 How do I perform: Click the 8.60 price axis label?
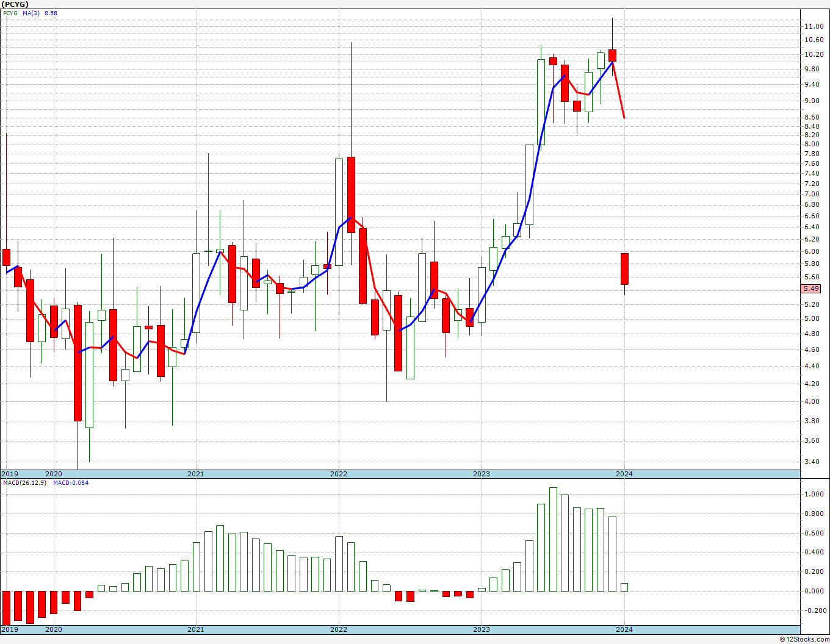pos(814,117)
